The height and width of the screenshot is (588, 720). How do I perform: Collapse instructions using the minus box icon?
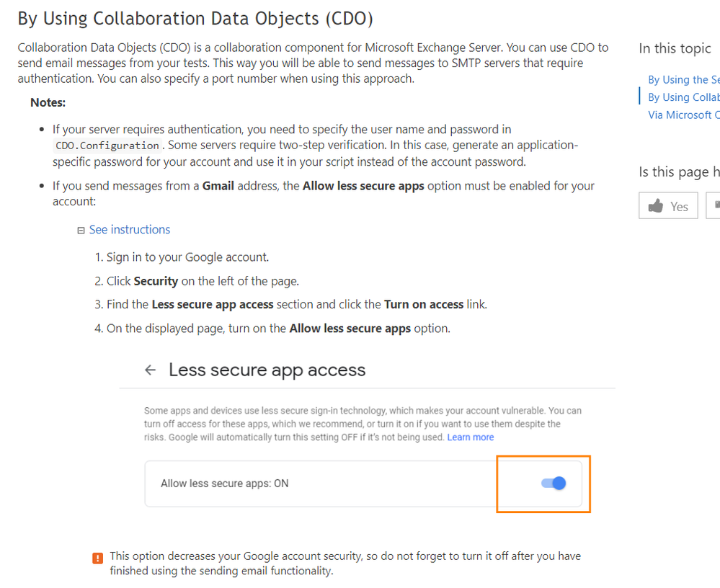click(x=81, y=231)
